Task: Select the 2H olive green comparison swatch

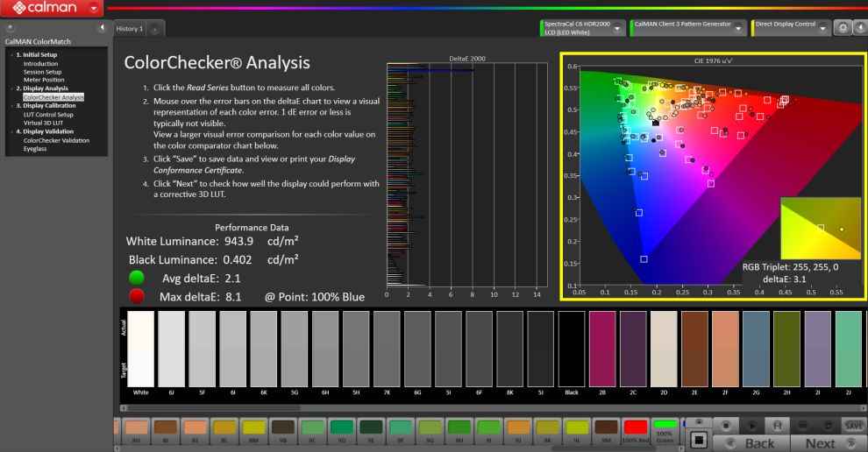Action: [787, 350]
